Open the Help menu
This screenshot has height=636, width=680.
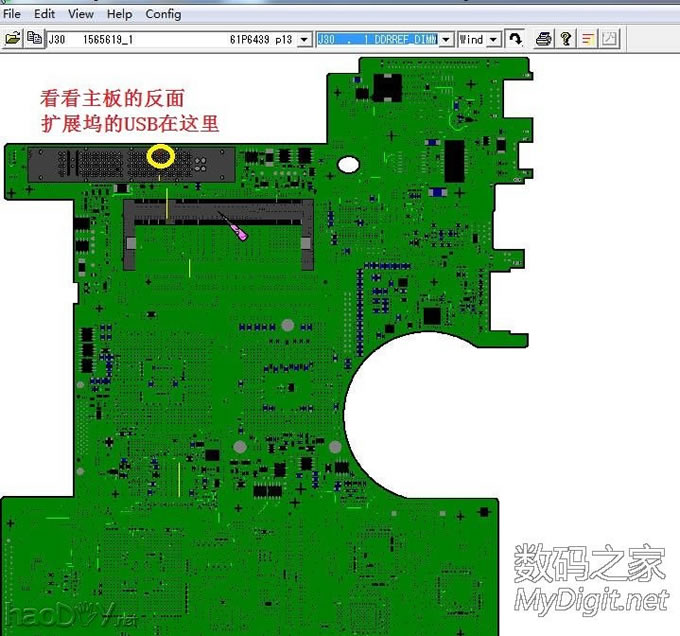click(119, 14)
